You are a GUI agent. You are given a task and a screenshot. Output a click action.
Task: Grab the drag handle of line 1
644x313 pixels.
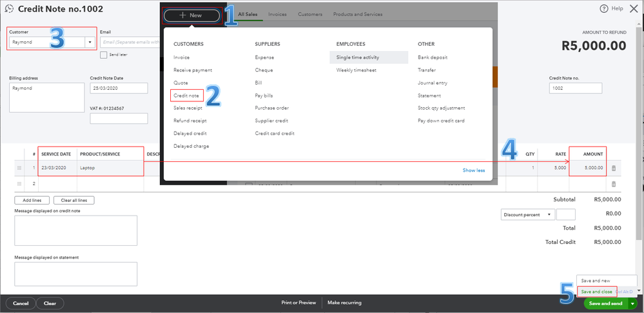[19, 168]
